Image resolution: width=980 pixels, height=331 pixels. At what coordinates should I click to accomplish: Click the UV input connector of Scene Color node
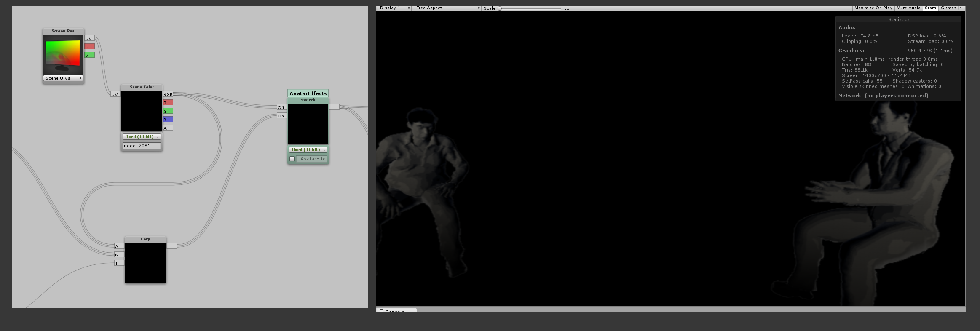[115, 94]
